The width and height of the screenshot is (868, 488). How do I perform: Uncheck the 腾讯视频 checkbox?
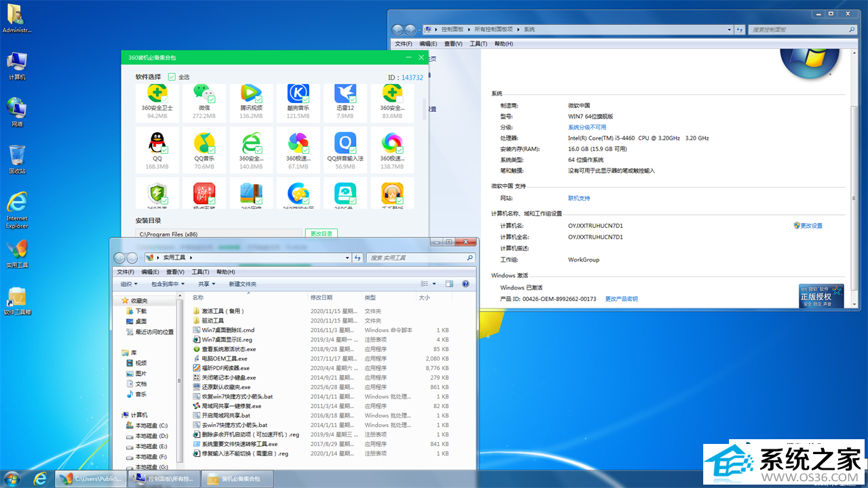point(258,99)
